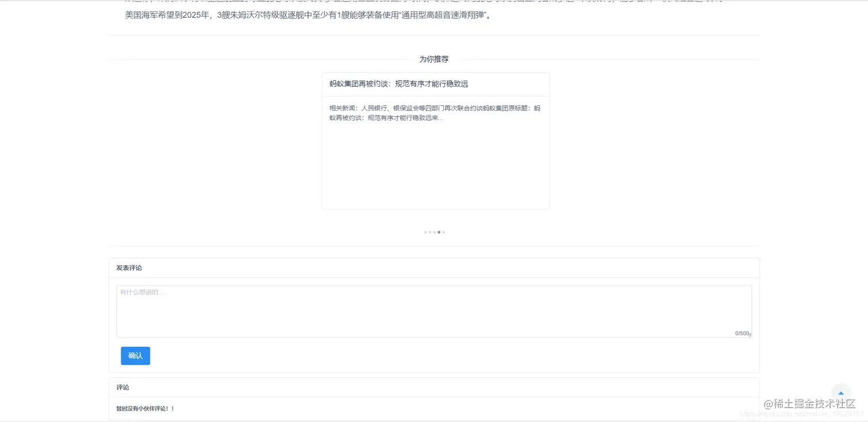The width and height of the screenshot is (868, 422).
Task: Click the comment input box saying 有什么想说的
Action: (434, 310)
